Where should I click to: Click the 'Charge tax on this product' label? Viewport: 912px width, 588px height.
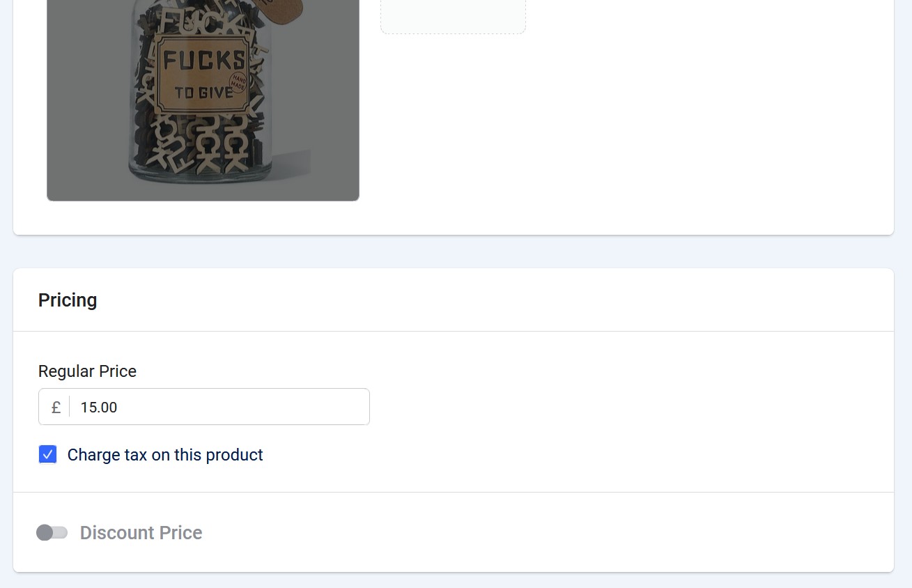pos(165,455)
